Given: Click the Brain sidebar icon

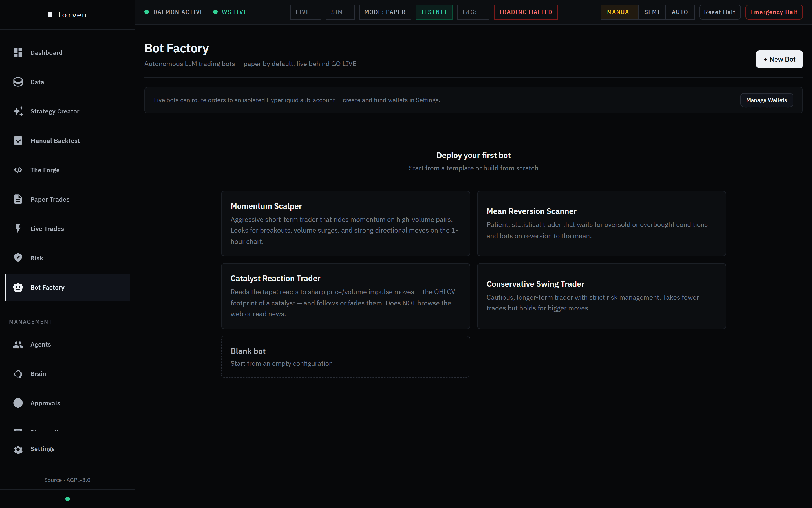Looking at the screenshot, I should [x=18, y=374].
